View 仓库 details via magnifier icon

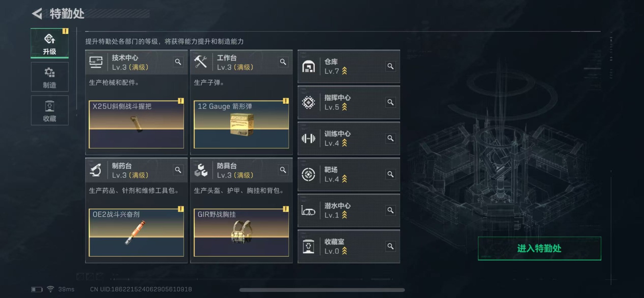pyautogui.click(x=391, y=66)
